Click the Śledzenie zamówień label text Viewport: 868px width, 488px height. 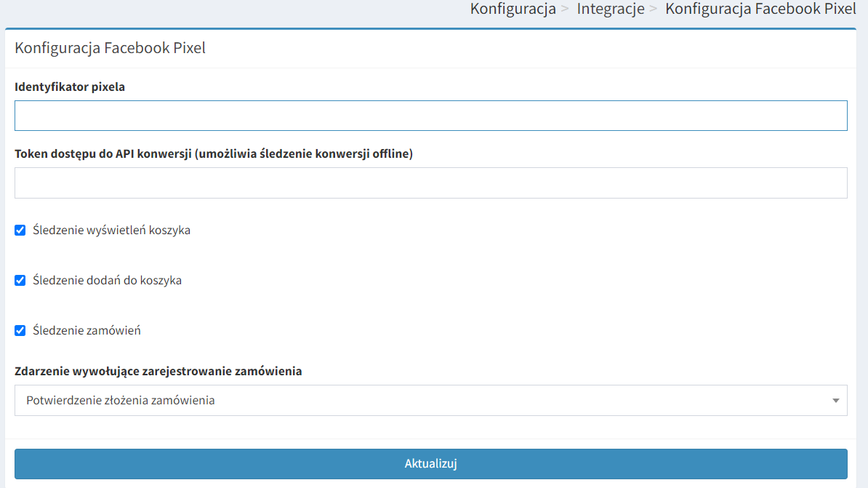87,331
